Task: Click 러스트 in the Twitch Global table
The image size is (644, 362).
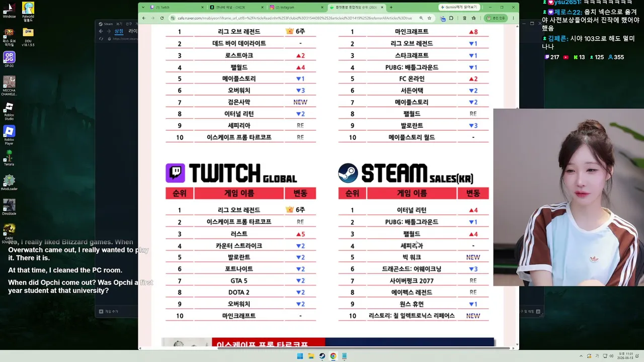Action: (239, 234)
